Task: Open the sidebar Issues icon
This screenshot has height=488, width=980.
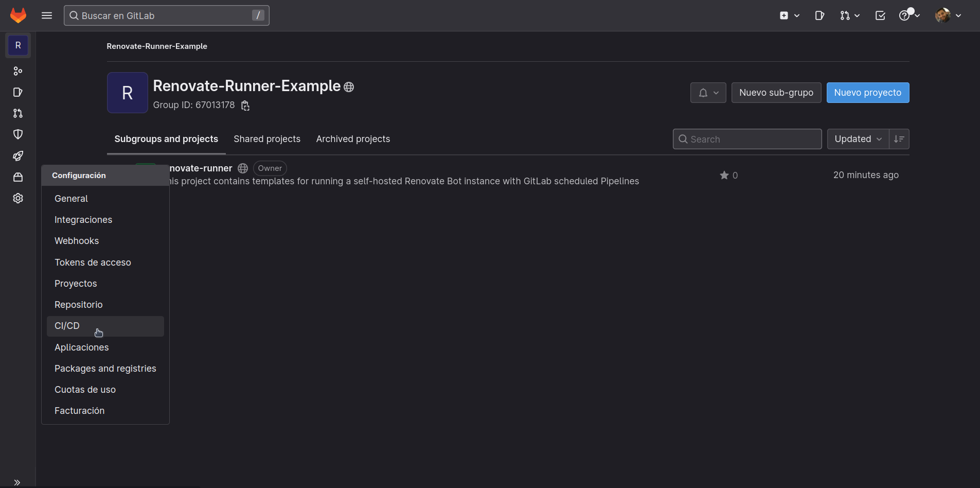Action: [18, 92]
